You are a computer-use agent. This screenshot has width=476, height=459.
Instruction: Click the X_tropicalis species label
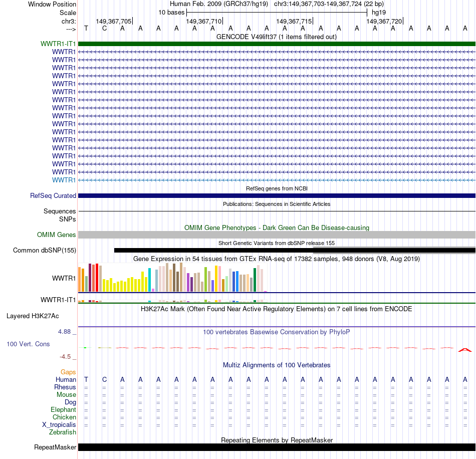(x=59, y=424)
